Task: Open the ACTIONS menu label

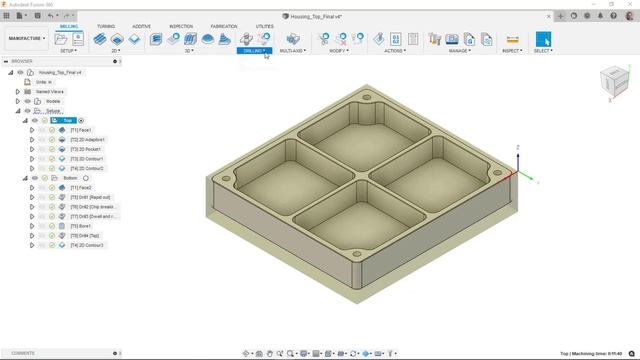Action: coord(395,51)
